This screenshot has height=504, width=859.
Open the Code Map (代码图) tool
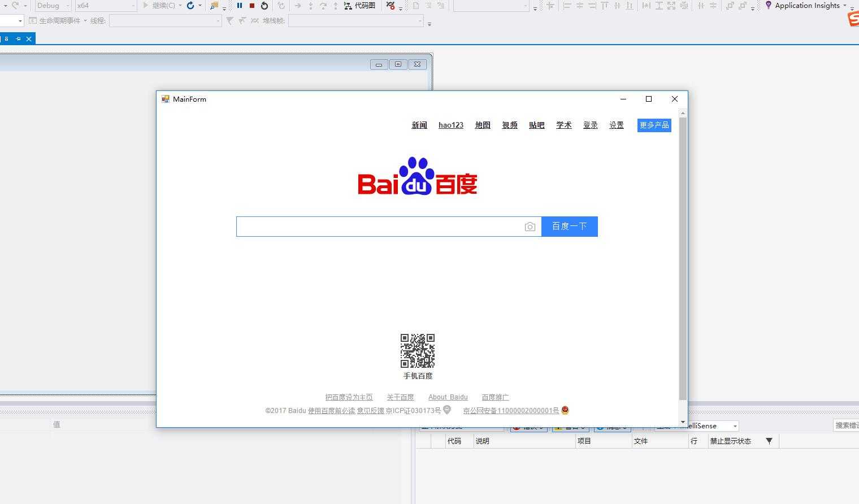(x=359, y=6)
